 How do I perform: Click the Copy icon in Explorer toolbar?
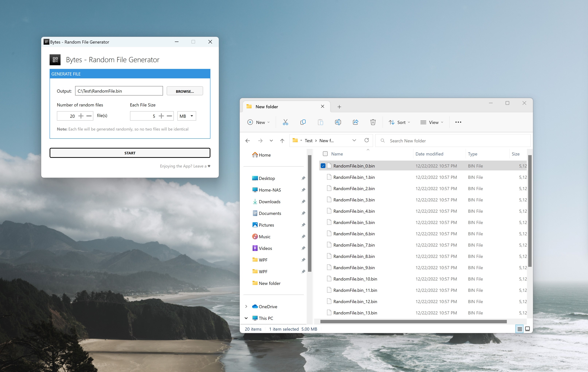tap(303, 122)
